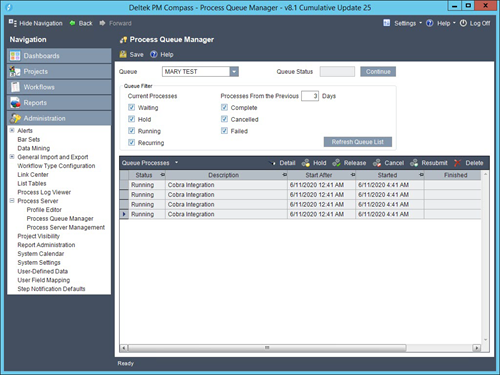Viewport: 500px width, 375px height.
Task: Click the Refresh Queue List button
Action: click(x=358, y=142)
